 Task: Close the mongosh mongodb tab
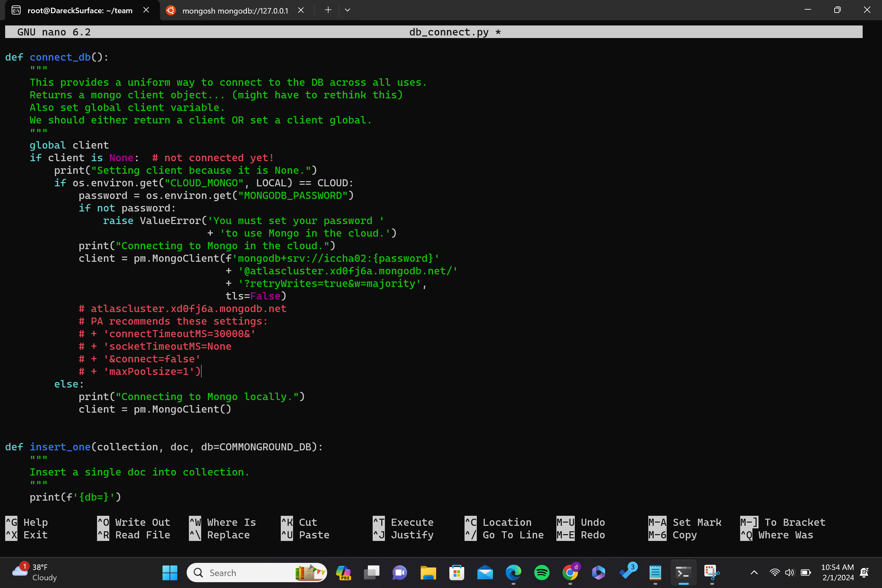click(300, 10)
